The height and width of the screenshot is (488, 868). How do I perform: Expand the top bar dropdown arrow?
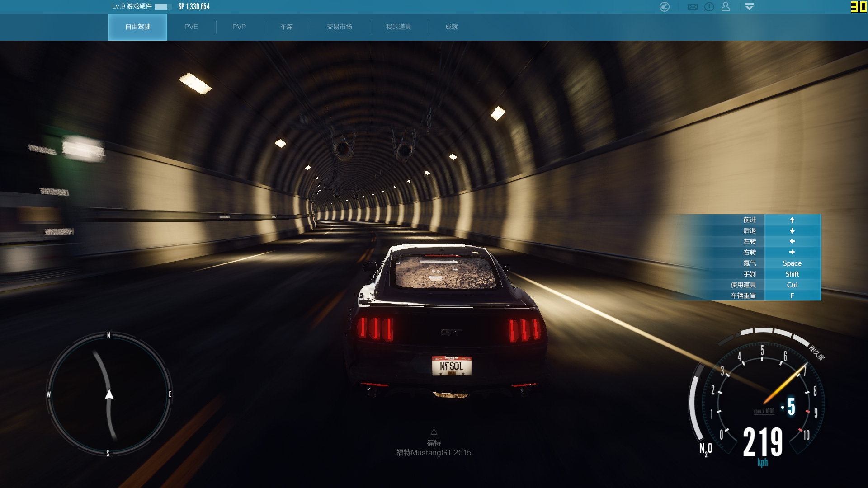pyautogui.click(x=749, y=7)
